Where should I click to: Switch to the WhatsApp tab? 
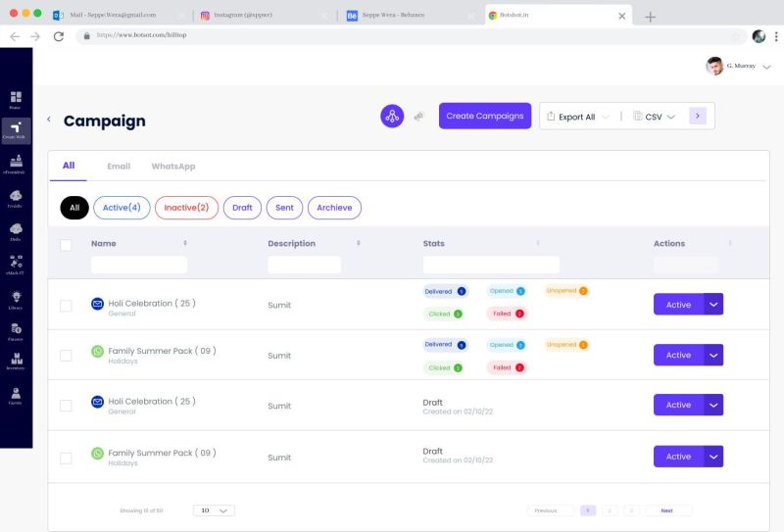point(172,167)
